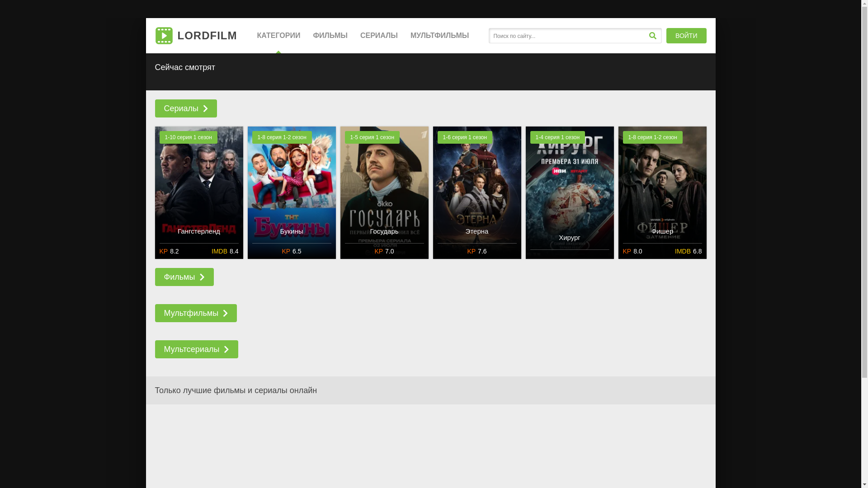The height and width of the screenshot is (488, 868).
Task: Click the '1-10 серия 1 сезон' badge
Action: pyautogui.click(x=189, y=137)
